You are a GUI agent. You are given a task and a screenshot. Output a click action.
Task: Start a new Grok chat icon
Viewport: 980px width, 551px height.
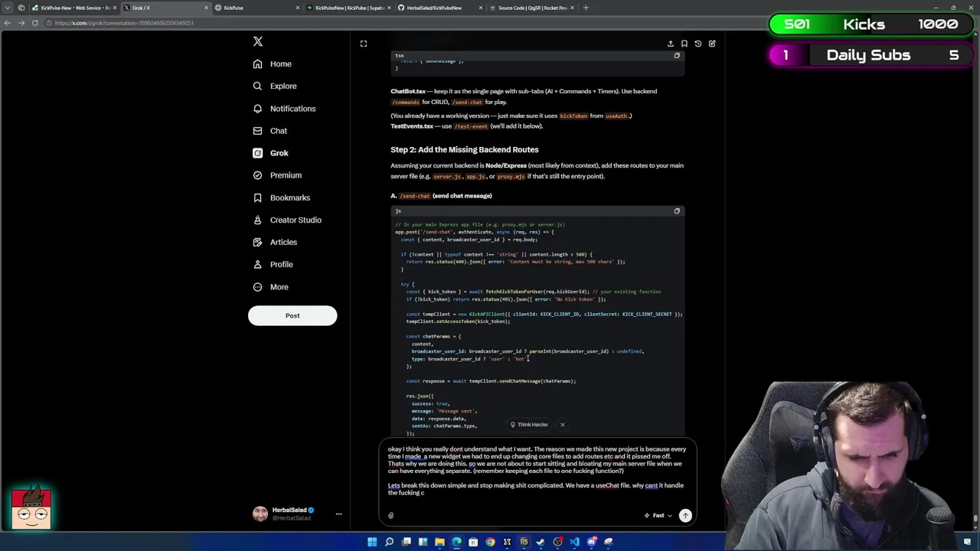711,44
